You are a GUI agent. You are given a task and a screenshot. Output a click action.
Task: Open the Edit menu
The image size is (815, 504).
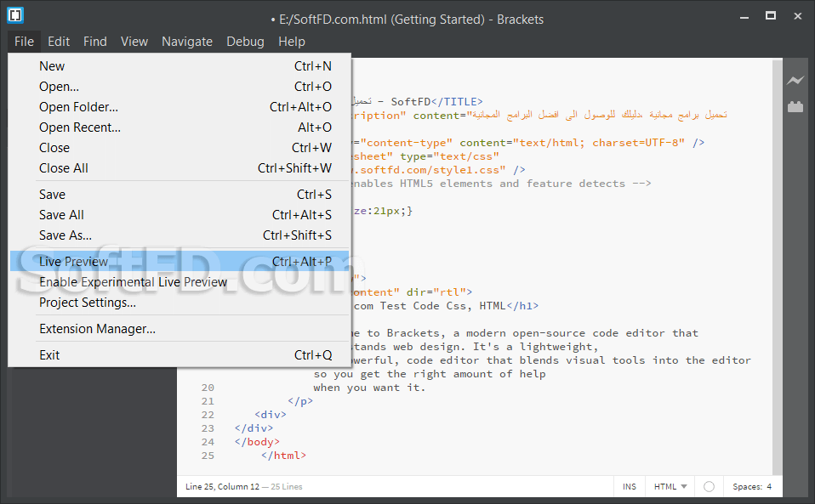(x=59, y=42)
